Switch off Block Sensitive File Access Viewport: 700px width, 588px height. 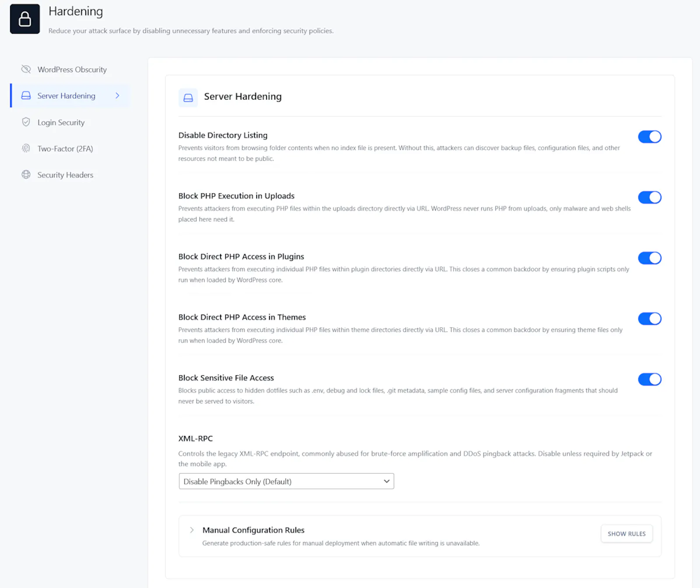650,379
